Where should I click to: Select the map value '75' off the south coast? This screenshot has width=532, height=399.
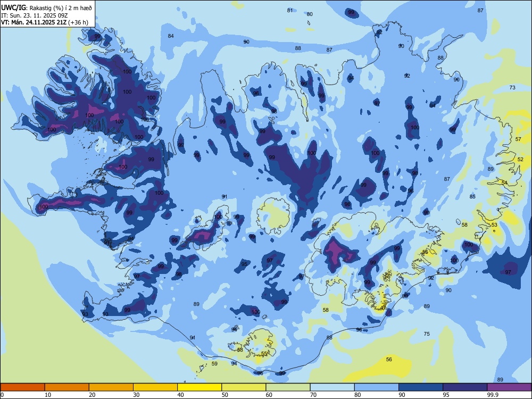click(x=427, y=334)
